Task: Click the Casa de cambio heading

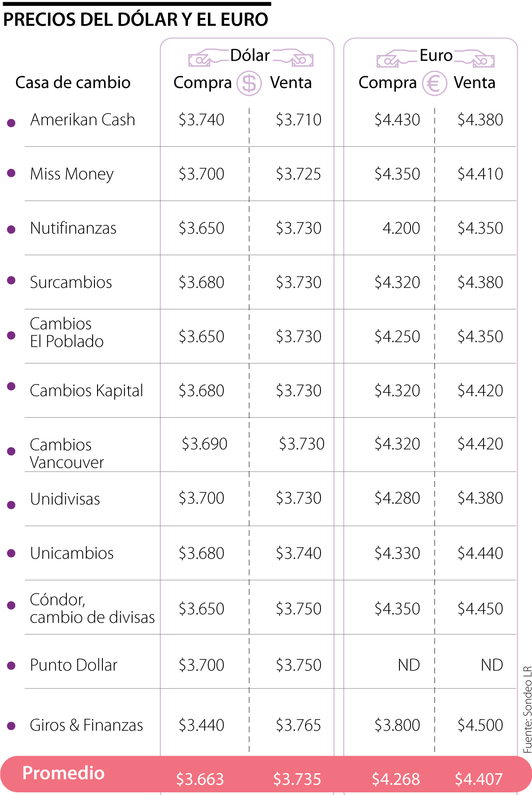Action: pos(73,82)
